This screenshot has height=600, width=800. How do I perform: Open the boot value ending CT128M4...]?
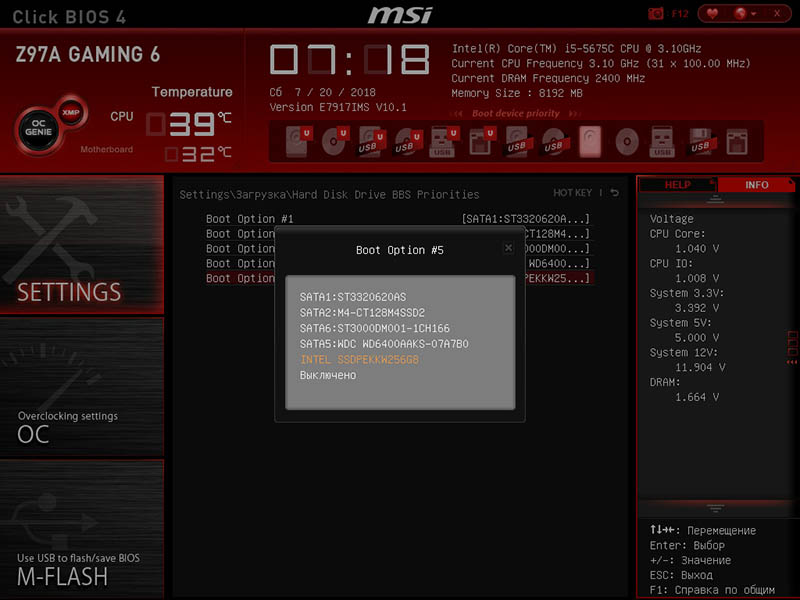(x=557, y=234)
